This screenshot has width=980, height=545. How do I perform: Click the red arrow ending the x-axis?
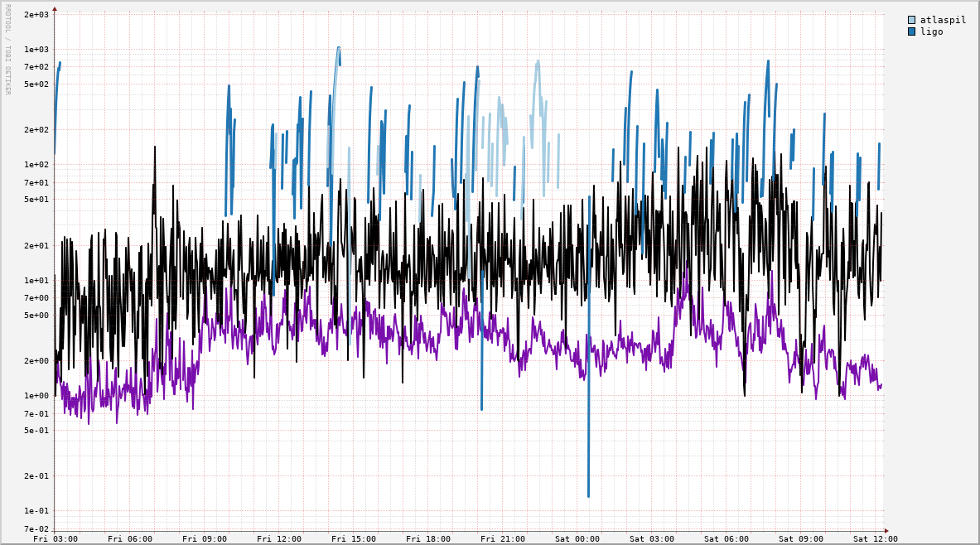(886, 531)
